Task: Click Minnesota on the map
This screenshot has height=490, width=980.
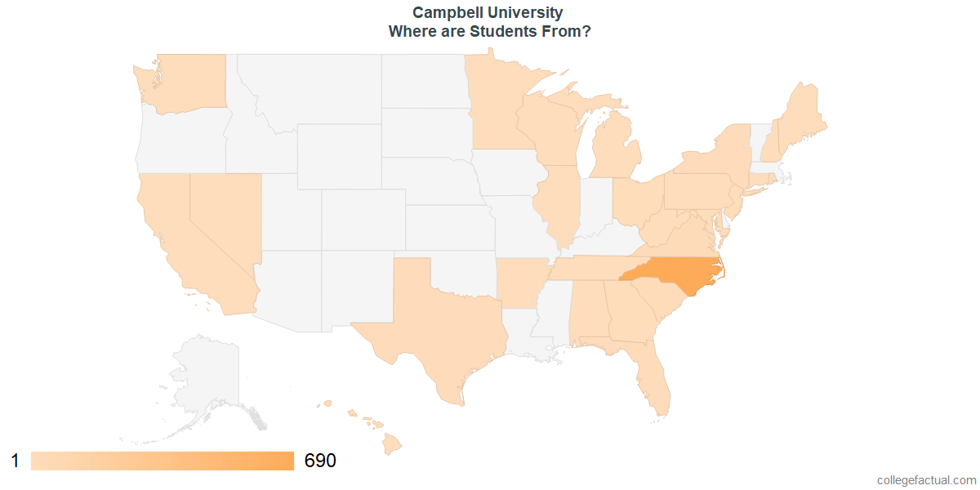Action: [x=498, y=102]
